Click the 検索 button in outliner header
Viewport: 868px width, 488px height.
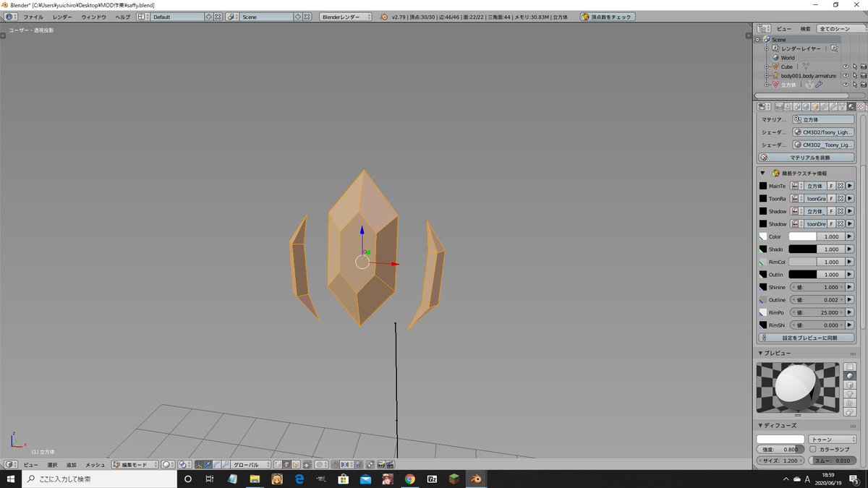pyautogui.click(x=805, y=28)
